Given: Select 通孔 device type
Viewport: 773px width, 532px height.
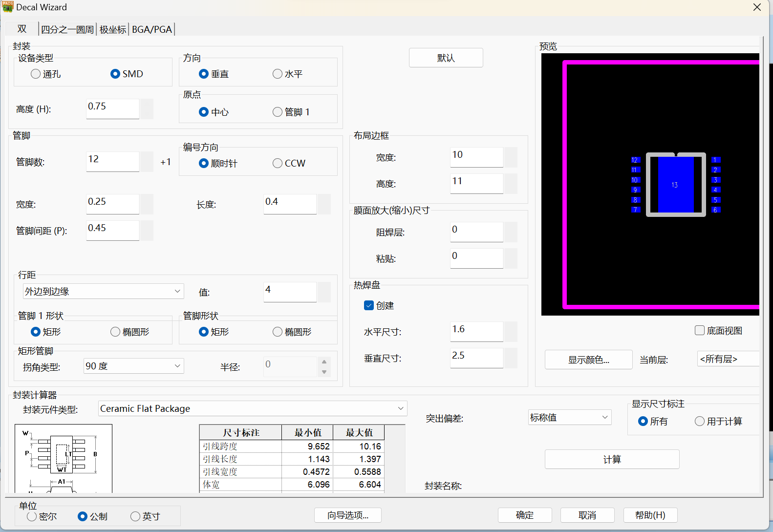Looking at the screenshot, I should click(x=46, y=74).
